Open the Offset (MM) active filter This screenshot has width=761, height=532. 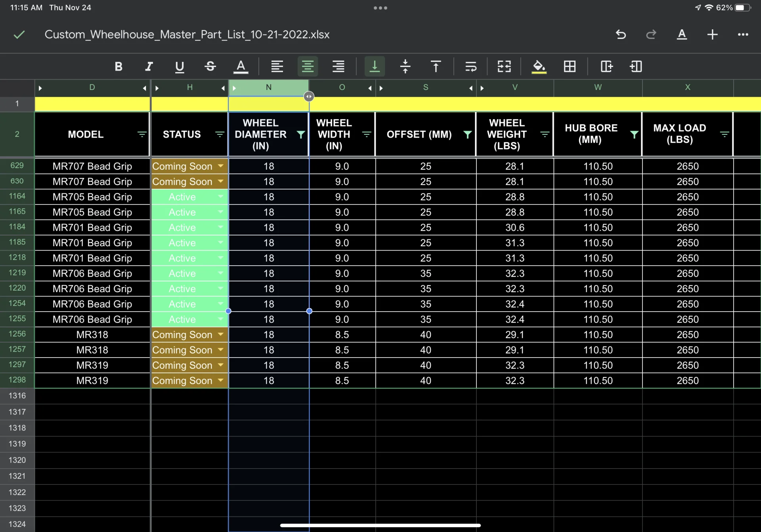[x=468, y=134]
